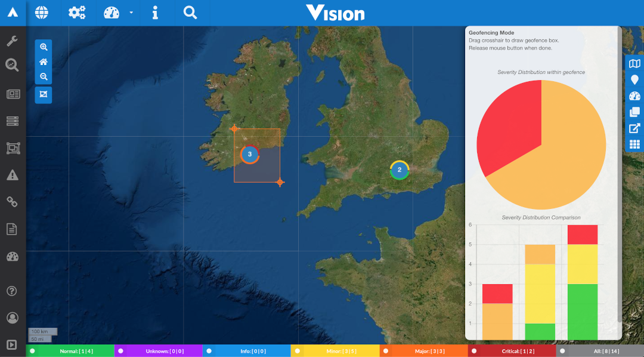644x357 pixels.
Task: Click the geofence rectangle tool on the map
Action: point(43,94)
